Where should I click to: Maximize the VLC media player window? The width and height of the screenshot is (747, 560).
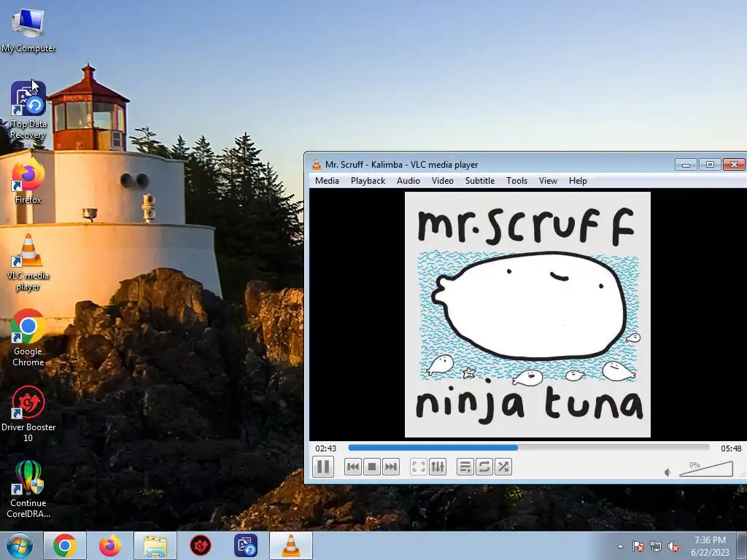tap(710, 165)
